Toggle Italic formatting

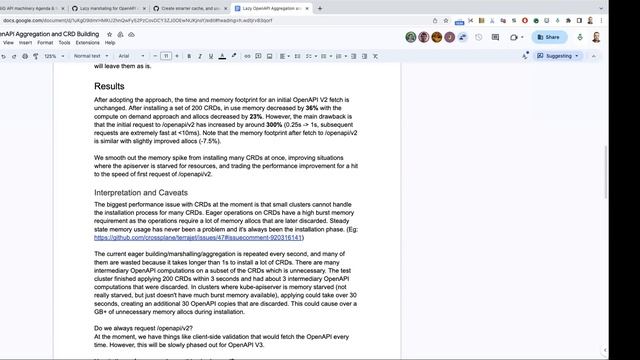pos(200,56)
